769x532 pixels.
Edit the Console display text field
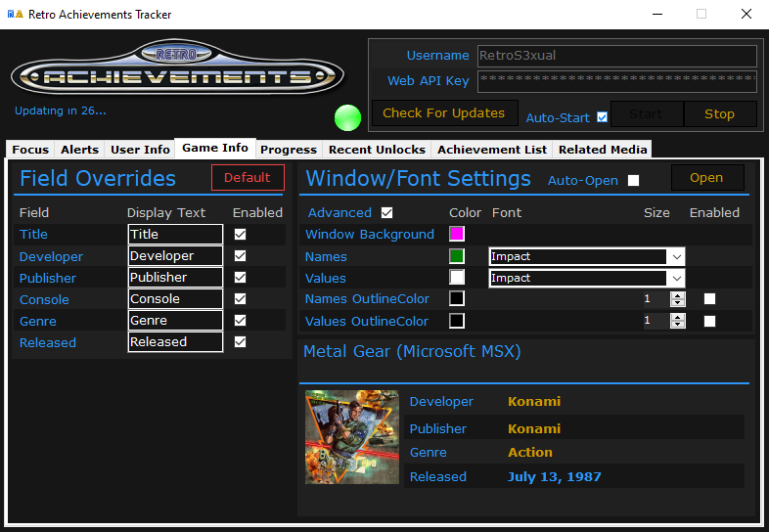pos(175,299)
